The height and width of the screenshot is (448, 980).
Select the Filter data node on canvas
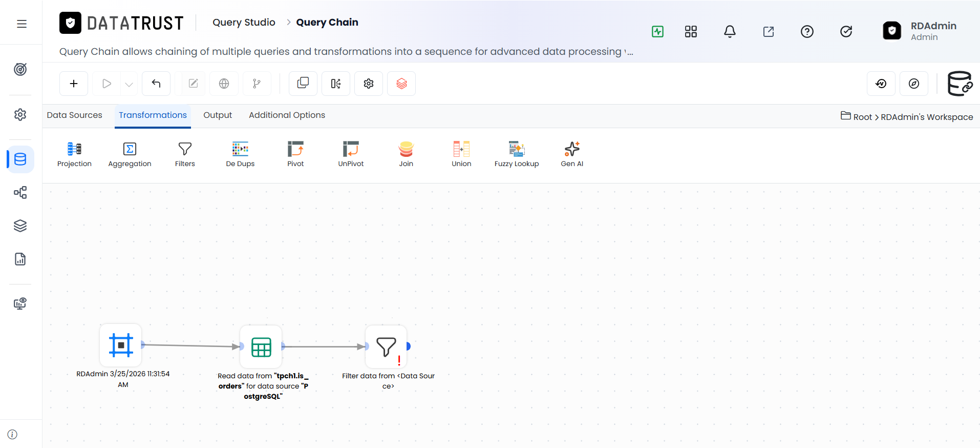pyautogui.click(x=386, y=347)
